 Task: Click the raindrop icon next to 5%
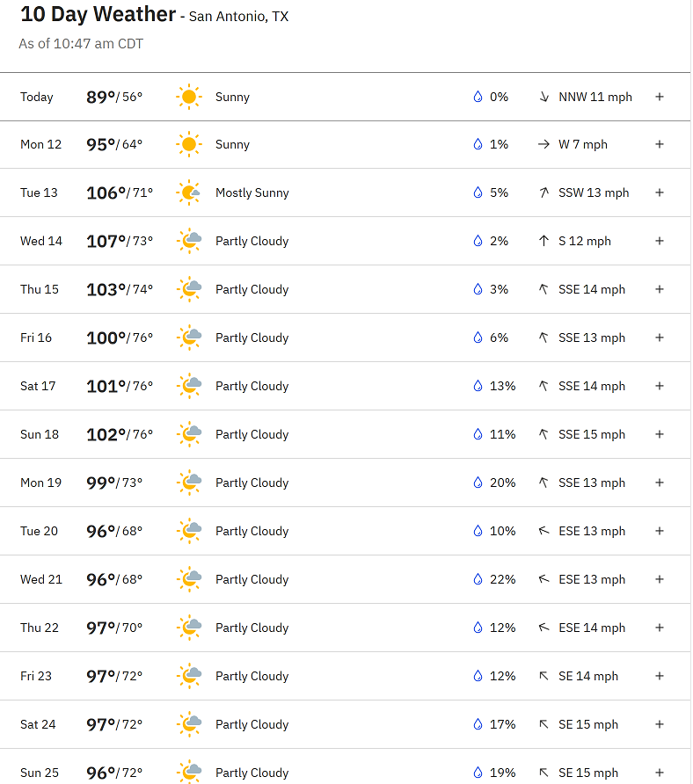tap(478, 192)
